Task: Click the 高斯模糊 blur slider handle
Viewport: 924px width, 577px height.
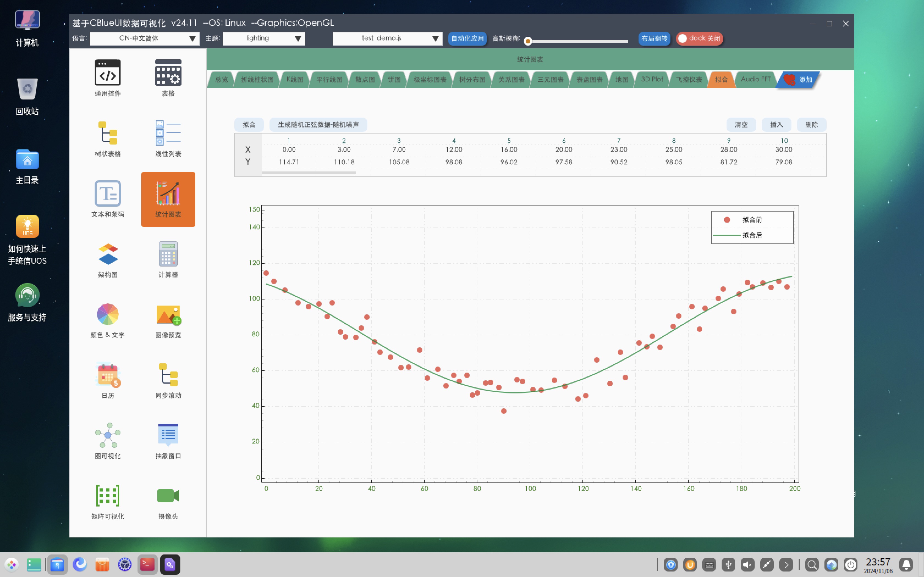Action: pyautogui.click(x=528, y=41)
